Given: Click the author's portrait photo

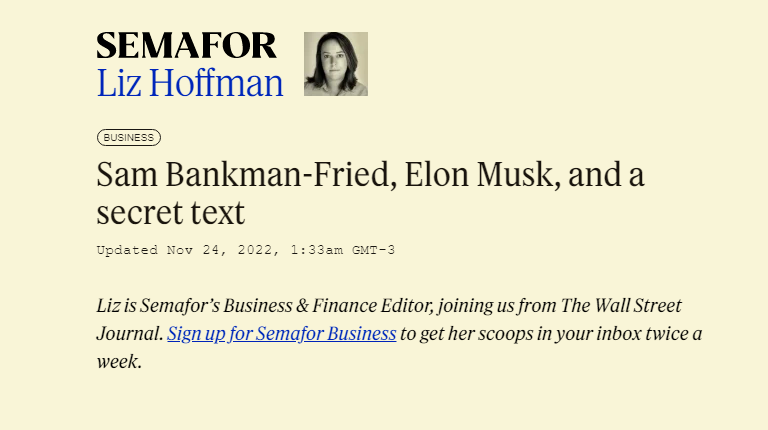Looking at the screenshot, I should [x=336, y=64].
